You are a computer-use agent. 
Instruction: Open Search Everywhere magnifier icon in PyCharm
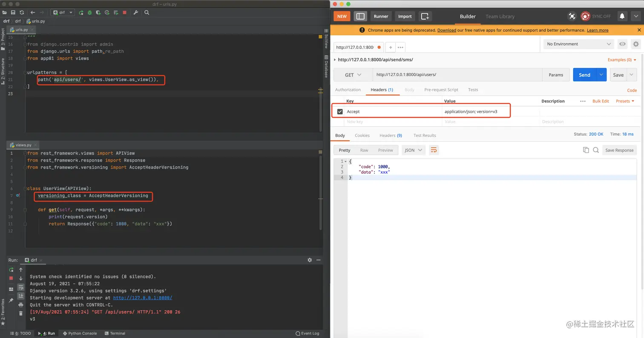click(147, 13)
